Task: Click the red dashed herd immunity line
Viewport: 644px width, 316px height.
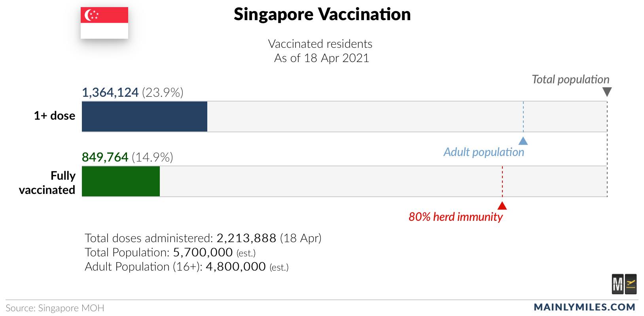Action: (x=502, y=181)
